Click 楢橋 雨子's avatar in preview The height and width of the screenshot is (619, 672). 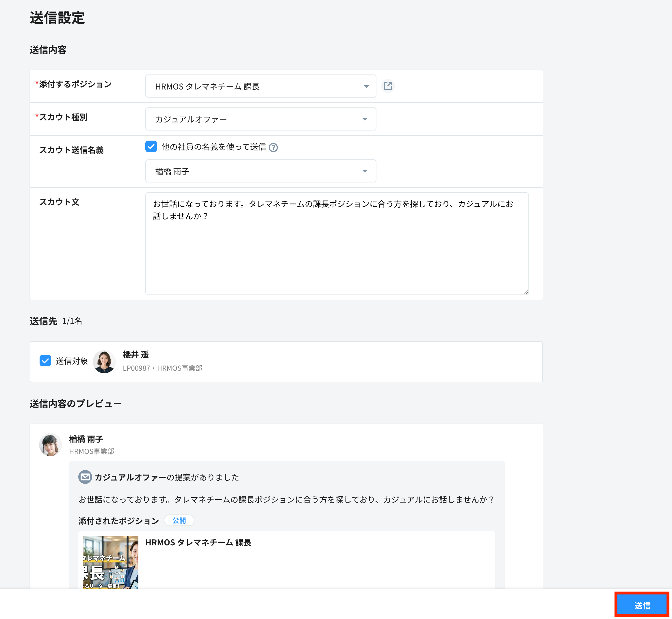(51, 445)
